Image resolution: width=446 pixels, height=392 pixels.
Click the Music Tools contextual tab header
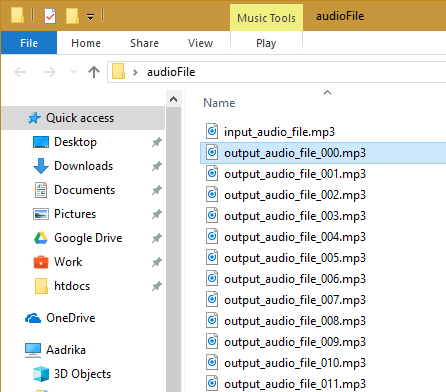pos(266,18)
